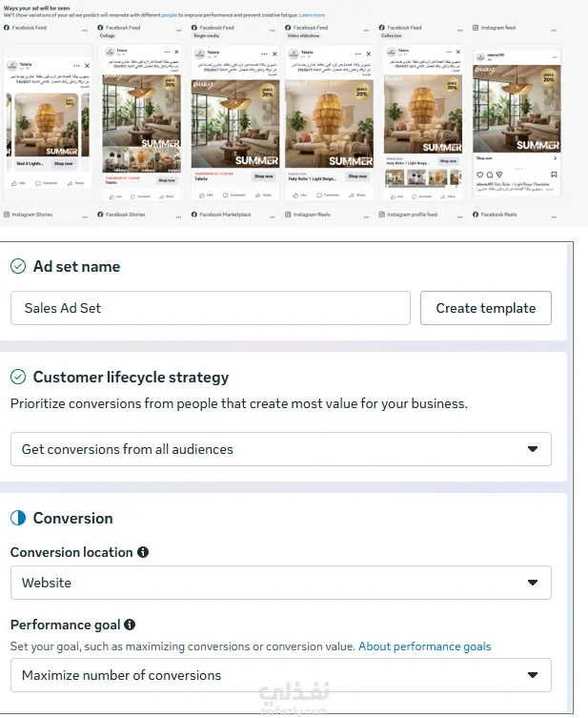The height and width of the screenshot is (718, 588).
Task: Click the Sales Ad Set name field
Action: [x=211, y=308]
